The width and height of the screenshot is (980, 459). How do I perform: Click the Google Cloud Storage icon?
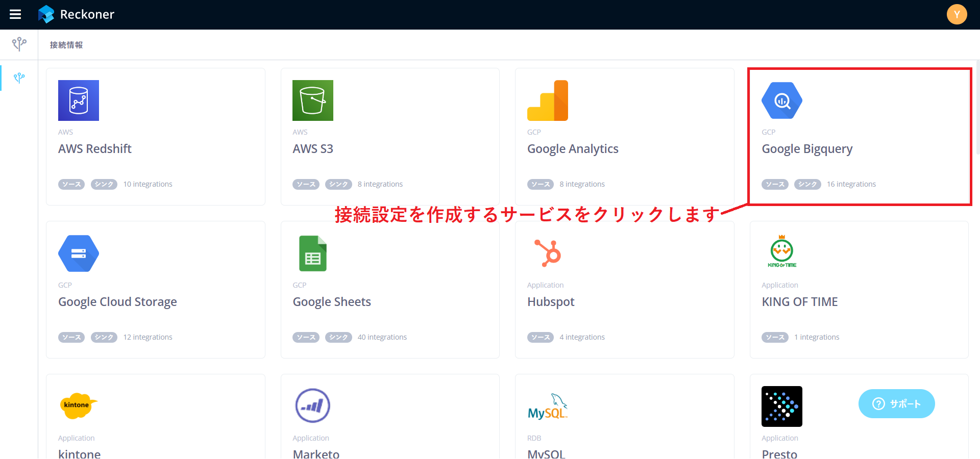79,253
